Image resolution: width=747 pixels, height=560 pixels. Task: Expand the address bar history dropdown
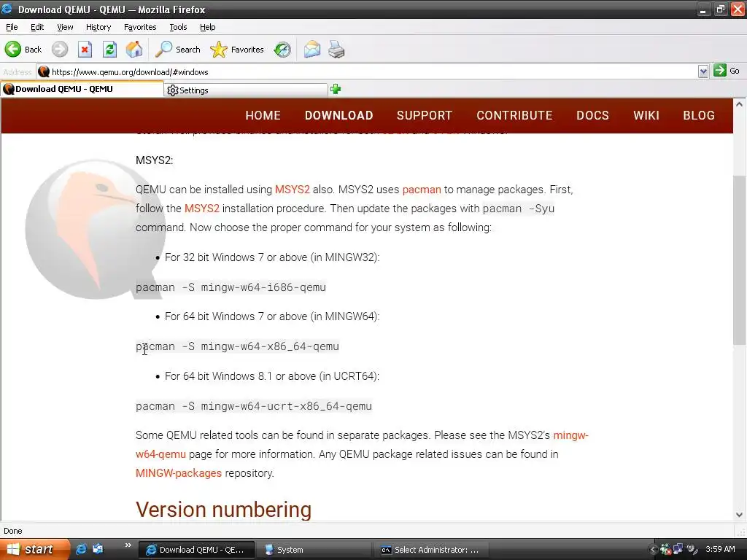tap(703, 72)
